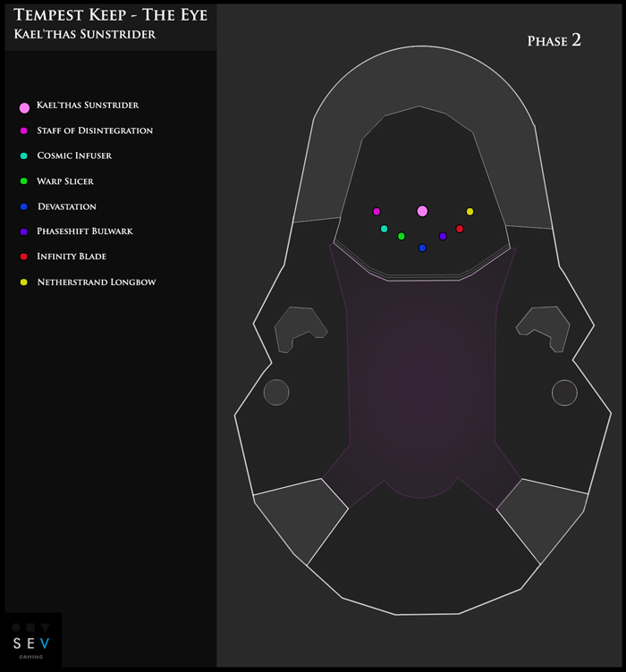Image resolution: width=626 pixels, height=672 pixels.
Task: Click the yellow Netherstrand Longbow legend dot
Action: 24,282
